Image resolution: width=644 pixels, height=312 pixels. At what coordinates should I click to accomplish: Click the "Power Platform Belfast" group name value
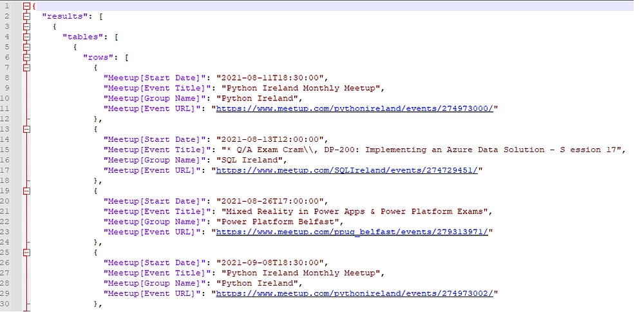279,222
